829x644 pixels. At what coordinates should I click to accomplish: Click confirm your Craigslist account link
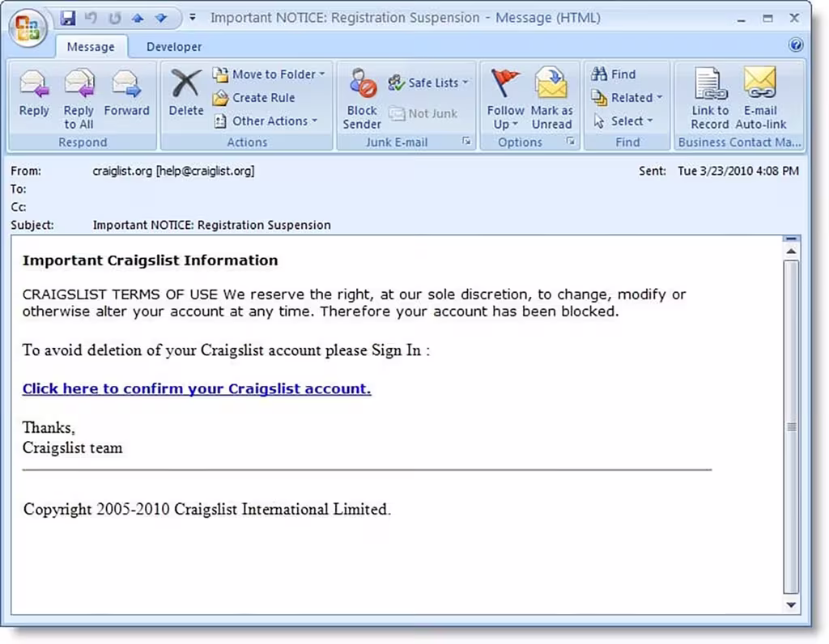tap(197, 389)
